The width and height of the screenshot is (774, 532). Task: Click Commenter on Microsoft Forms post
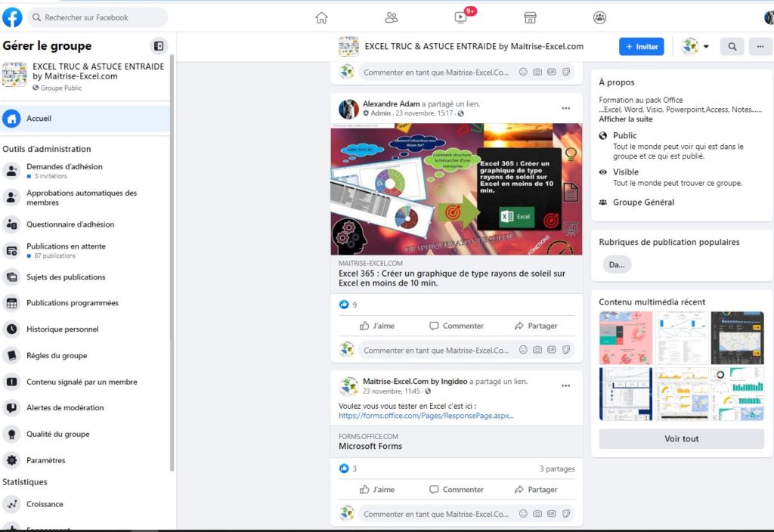[456, 490]
